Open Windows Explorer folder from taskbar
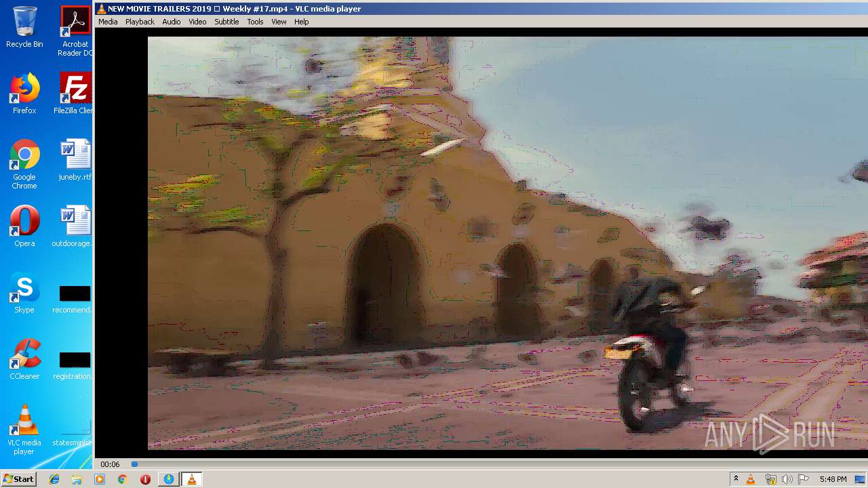Viewport: 868px width, 488px height. tap(77, 479)
